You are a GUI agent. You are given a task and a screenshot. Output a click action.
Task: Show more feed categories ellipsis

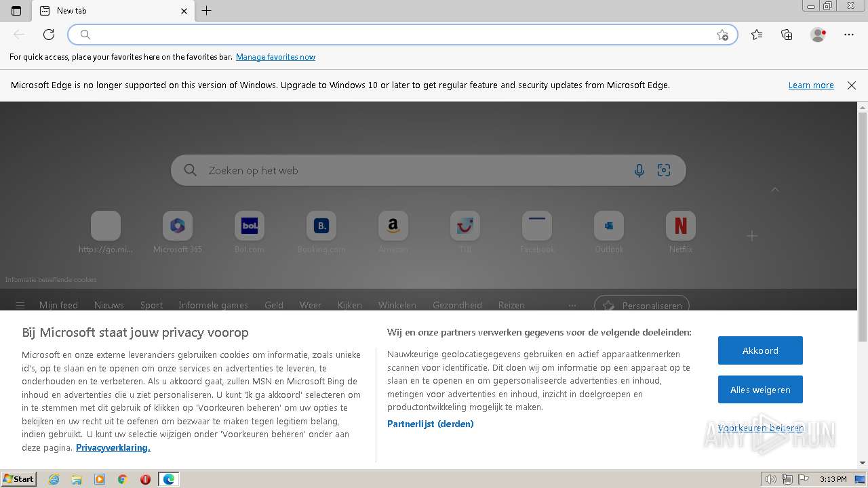point(572,305)
